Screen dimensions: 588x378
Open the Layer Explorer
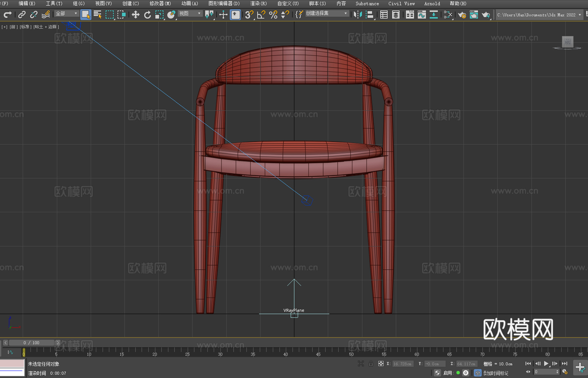(396, 14)
